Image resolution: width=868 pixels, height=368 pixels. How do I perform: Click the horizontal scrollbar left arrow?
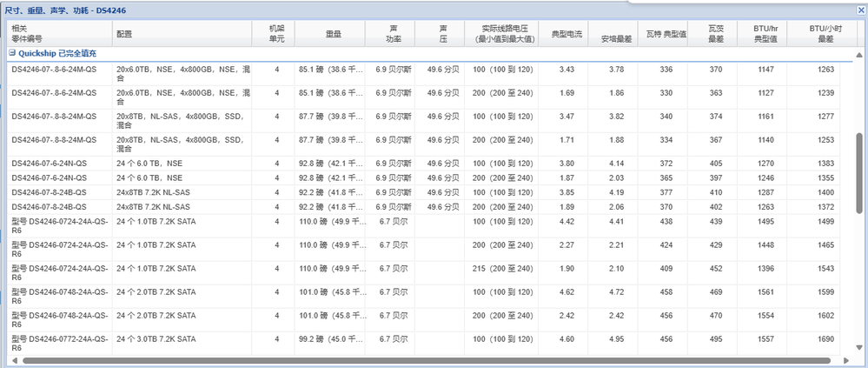point(15,360)
